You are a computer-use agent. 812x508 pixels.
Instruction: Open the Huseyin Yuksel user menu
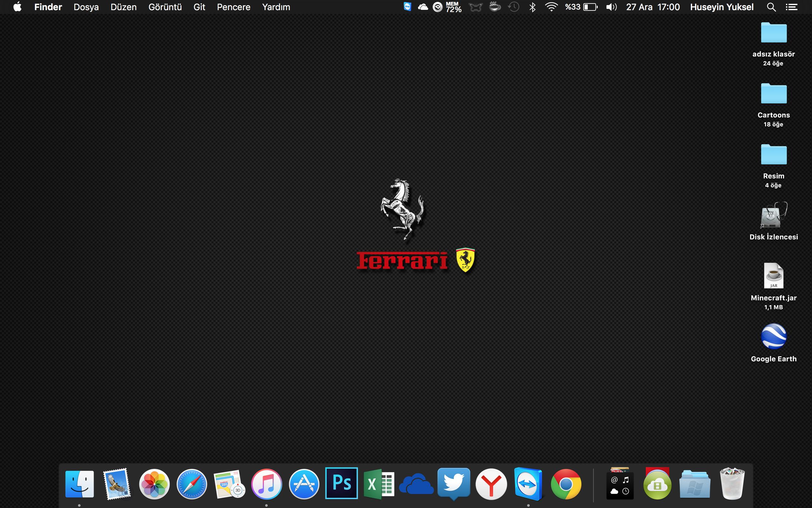722,7
